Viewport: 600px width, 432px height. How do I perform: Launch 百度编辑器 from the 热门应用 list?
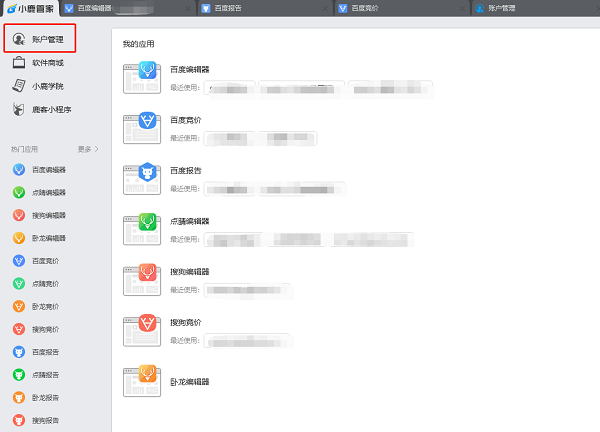pos(39,170)
